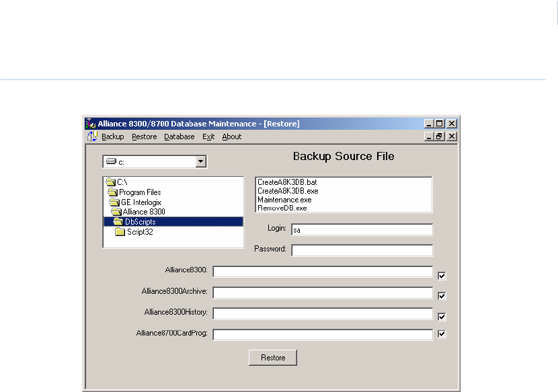
Task: Click the MDI child icon beside the Backup menu
Action: 93,136
